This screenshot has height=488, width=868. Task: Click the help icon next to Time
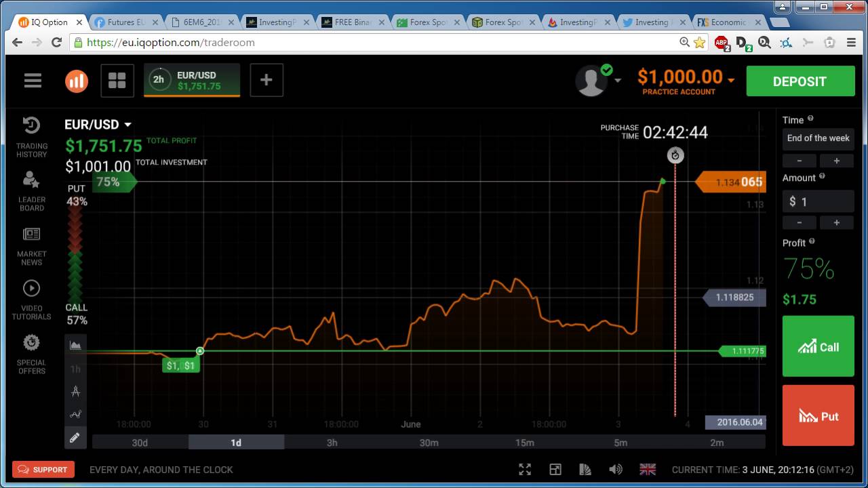[810, 119]
